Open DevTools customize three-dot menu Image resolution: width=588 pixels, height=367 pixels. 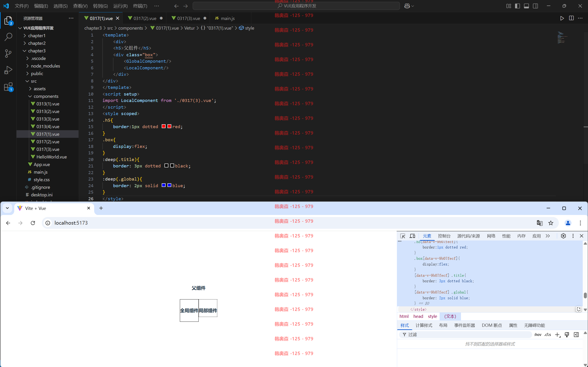[573, 236]
